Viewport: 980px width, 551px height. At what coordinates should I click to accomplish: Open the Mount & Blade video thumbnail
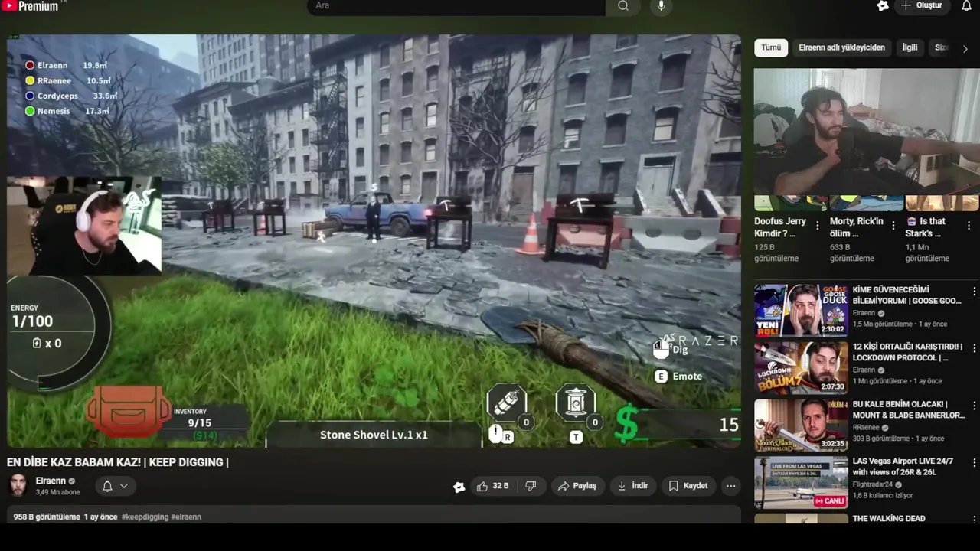coord(801,425)
